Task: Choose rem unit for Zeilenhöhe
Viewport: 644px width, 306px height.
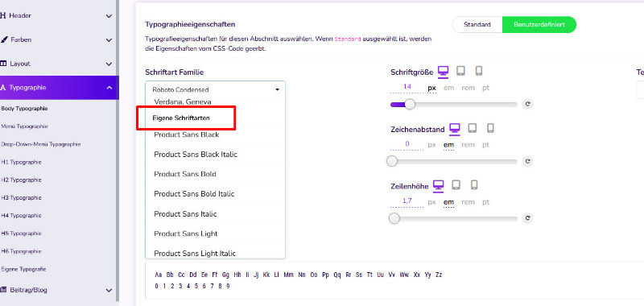Action: [468, 202]
